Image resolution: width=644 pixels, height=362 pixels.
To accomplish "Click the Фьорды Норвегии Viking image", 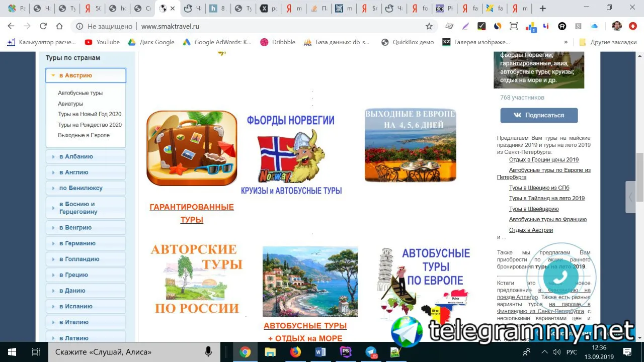I will tap(291, 155).
